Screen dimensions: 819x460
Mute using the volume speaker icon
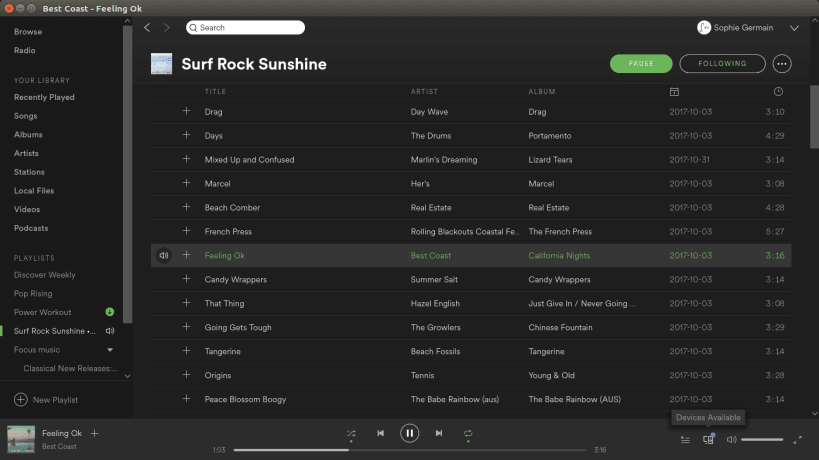(731, 440)
